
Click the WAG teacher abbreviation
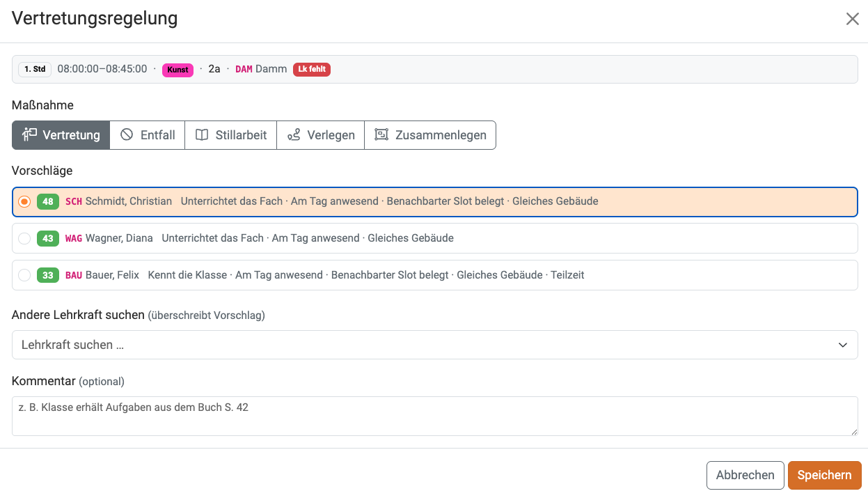(x=74, y=238)
